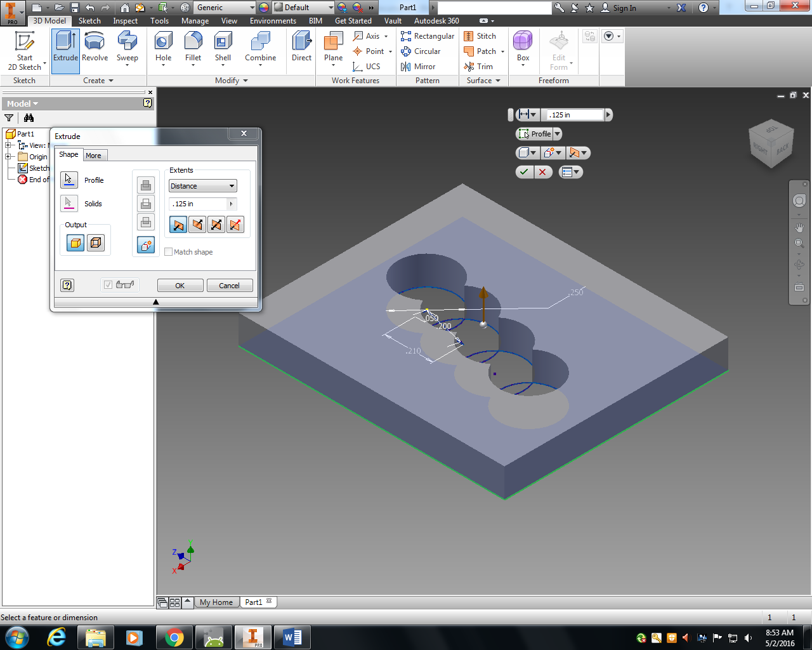
Task: Open the Tools ribbon tab
Action: click(x=159, y=21)
